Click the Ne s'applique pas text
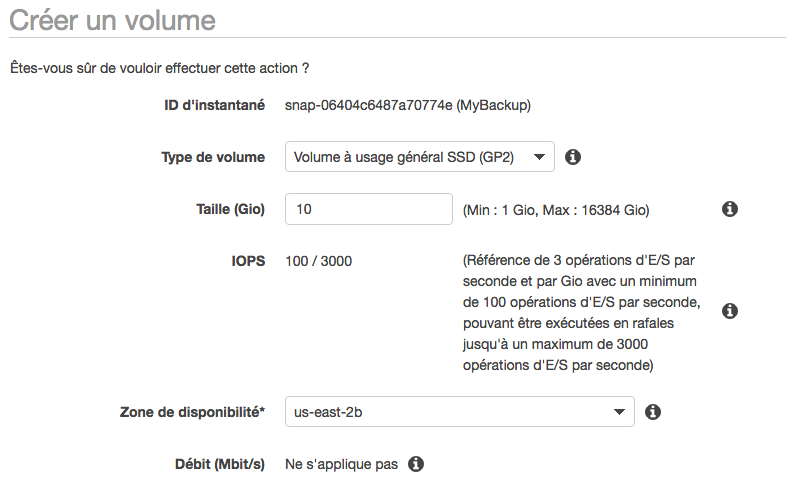 (341, 464)
